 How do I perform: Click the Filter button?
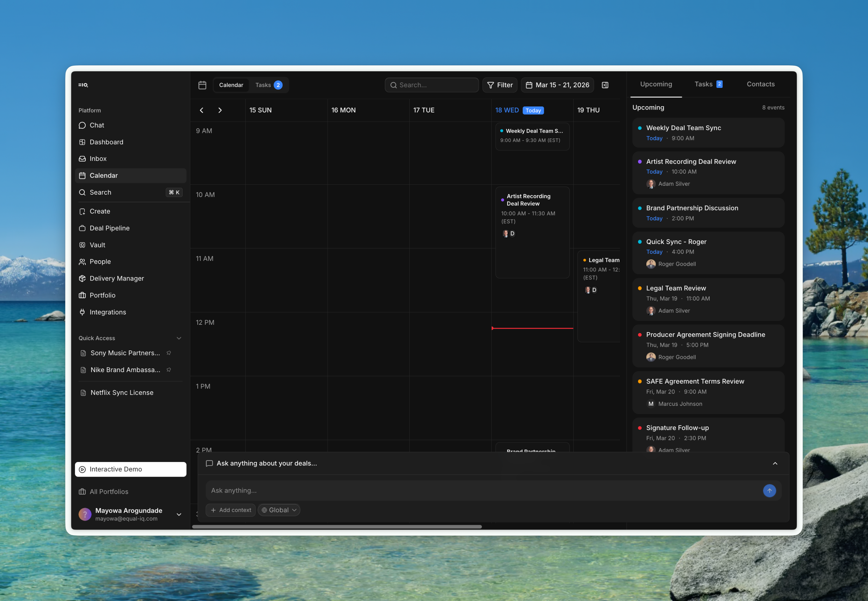(500, 85)
